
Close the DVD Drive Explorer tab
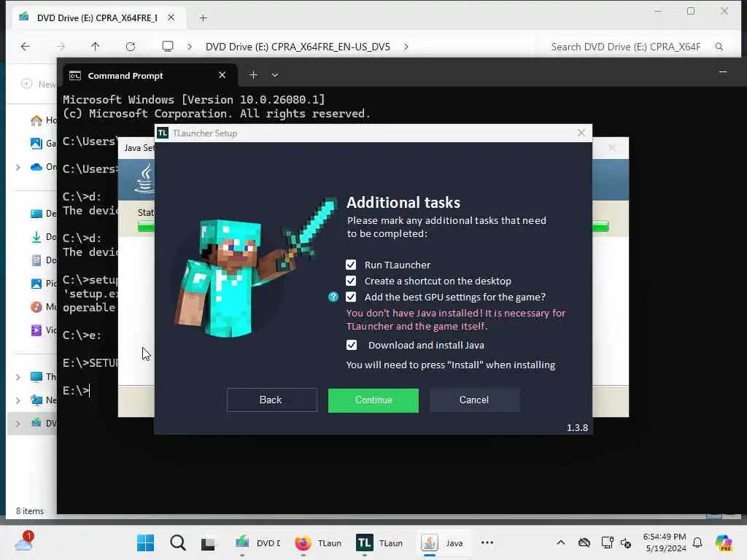coord(171,17)
